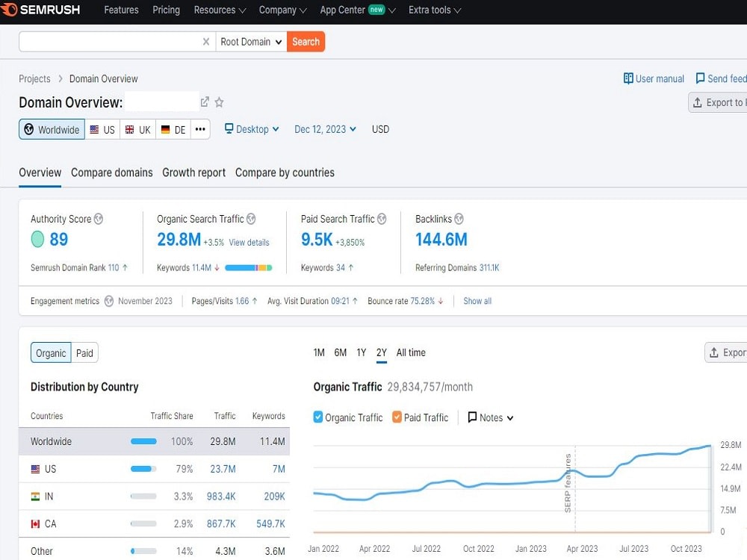747x560 pixels.
Task: Open the Dec 12, 2023 date dropdown
Action: coord(325,129)
